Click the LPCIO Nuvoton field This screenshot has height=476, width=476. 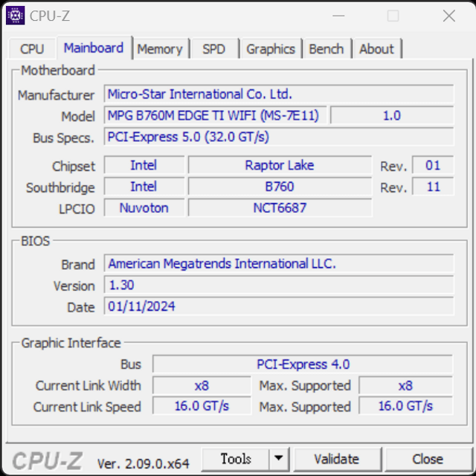click(x=144, y=208)
